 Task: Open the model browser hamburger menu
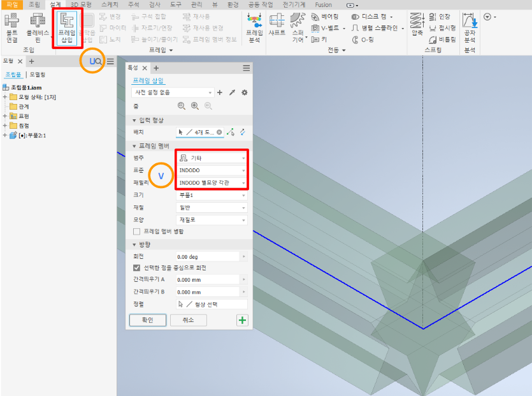coord(111,61)
